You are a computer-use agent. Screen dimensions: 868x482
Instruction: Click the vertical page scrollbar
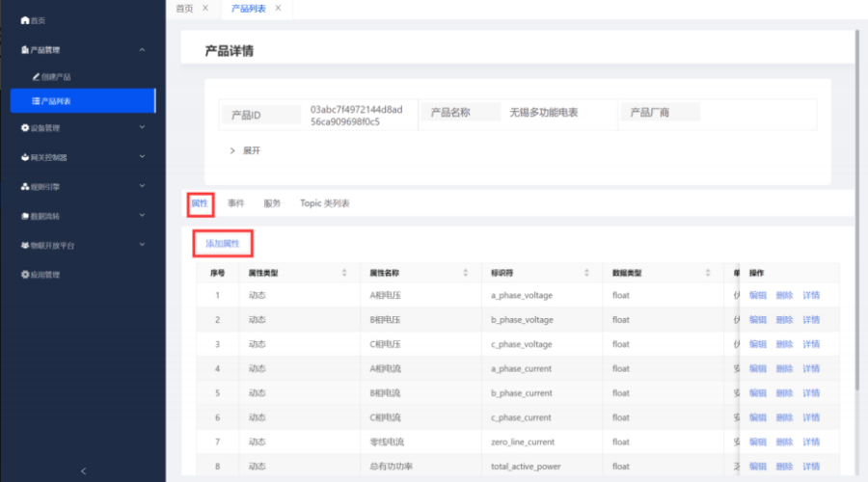pyautogui.click(x=857, y=210)
